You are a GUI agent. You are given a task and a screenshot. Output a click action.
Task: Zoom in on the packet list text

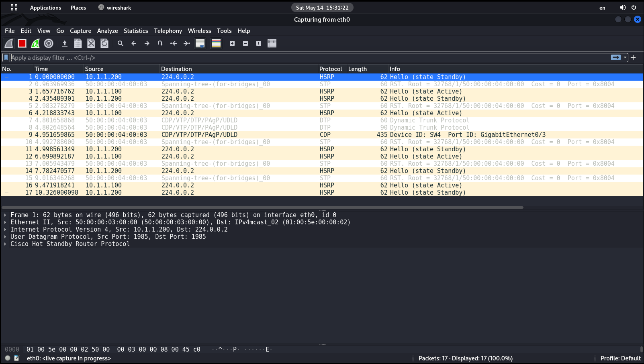pos(232,43)
